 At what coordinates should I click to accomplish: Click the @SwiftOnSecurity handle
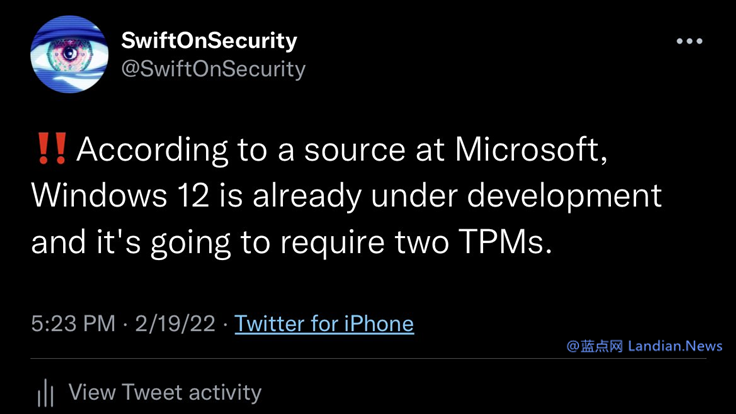pyautogui.click(x=213, y=69)
